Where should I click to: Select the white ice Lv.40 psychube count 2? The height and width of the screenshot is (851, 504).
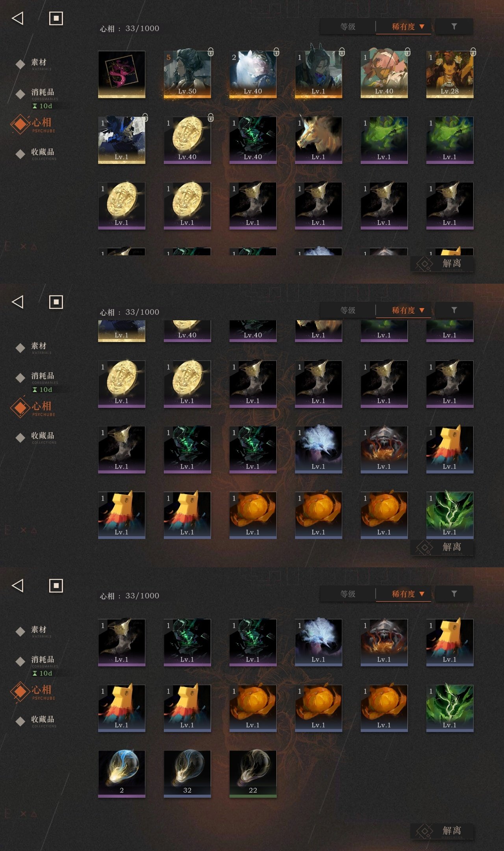point(253,74)
